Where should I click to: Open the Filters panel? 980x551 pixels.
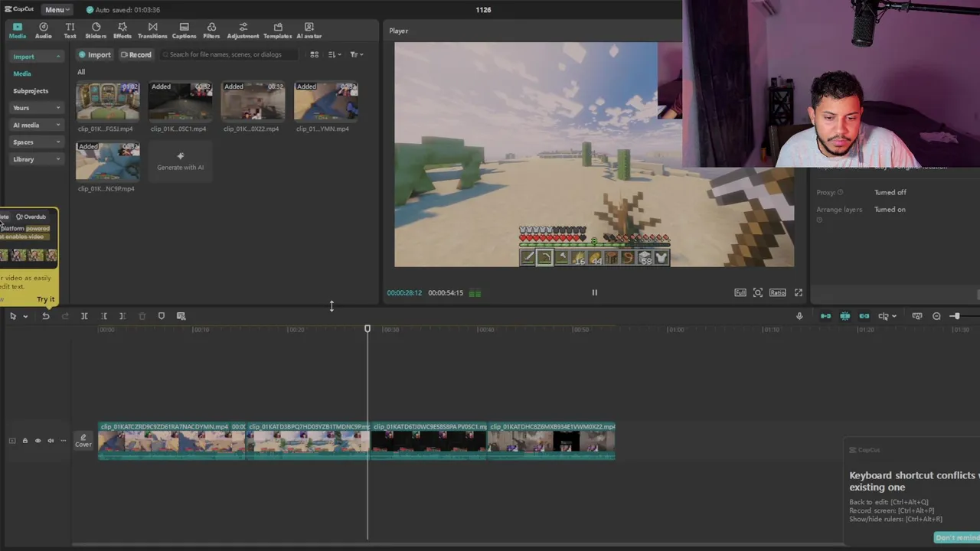click(x=211, y=30)
